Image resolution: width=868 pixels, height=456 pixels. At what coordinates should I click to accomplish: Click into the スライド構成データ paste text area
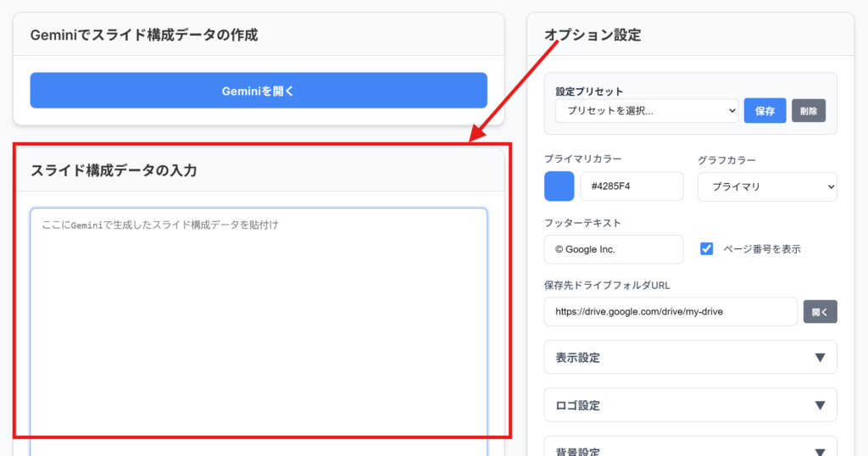click(259, 322)
